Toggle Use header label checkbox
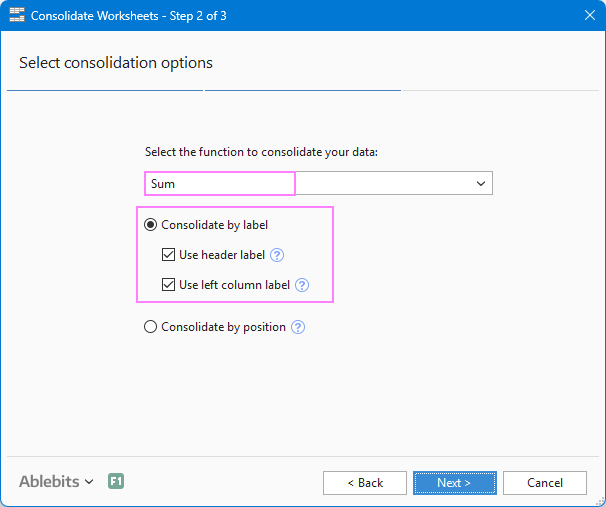The width and height of the screenshot is (606, 507). pyautogui.click(x=168, y=255)
